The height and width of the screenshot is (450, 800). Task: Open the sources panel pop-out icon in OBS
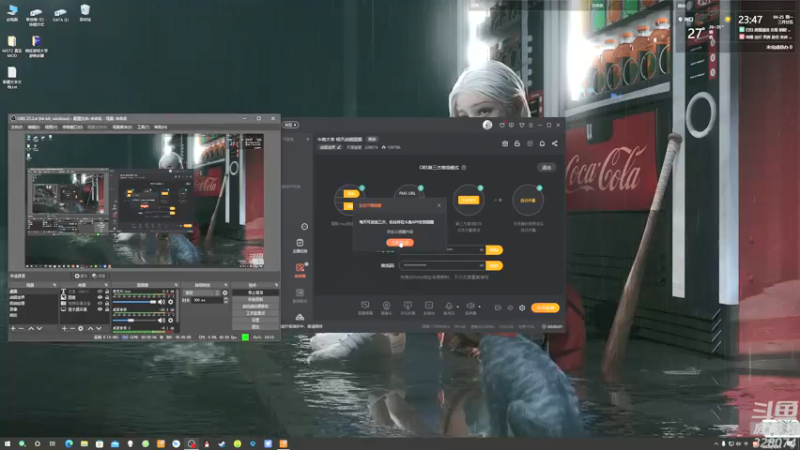[106, 285]
